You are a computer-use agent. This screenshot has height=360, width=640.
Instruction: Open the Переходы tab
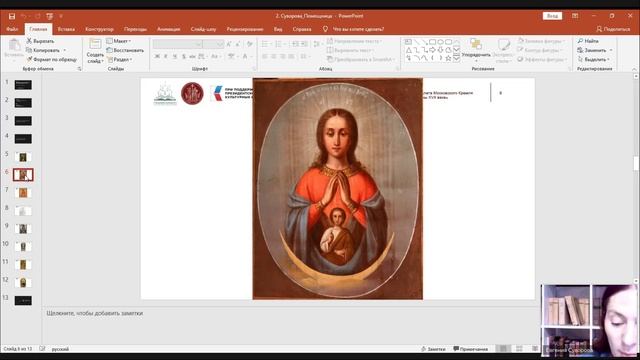point(135,29)
